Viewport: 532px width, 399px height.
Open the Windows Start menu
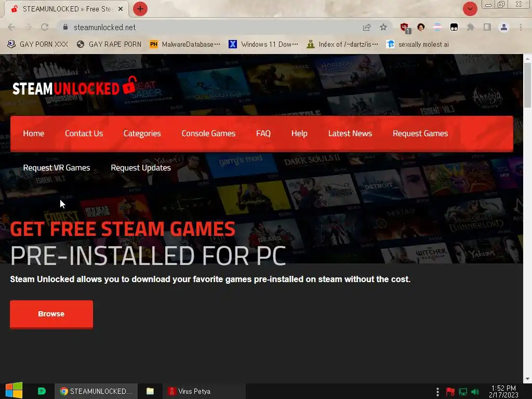point(14,391)
